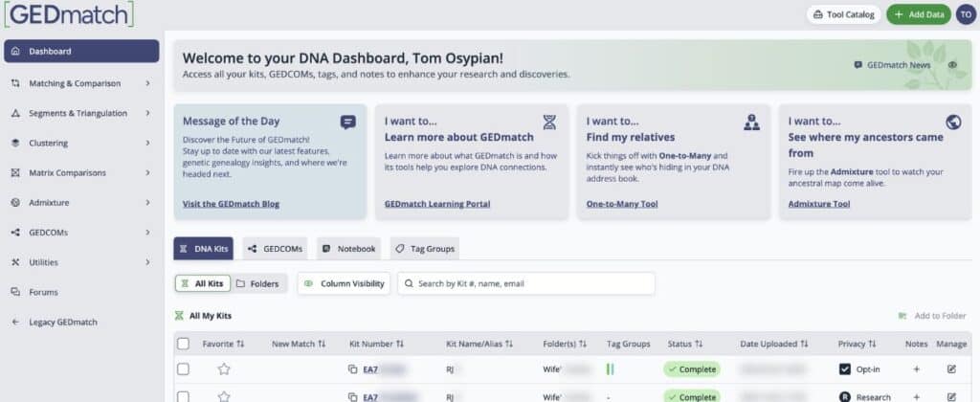Open the Tool Catalog
The image size is (980, 402).
click(x=844, y=14)
